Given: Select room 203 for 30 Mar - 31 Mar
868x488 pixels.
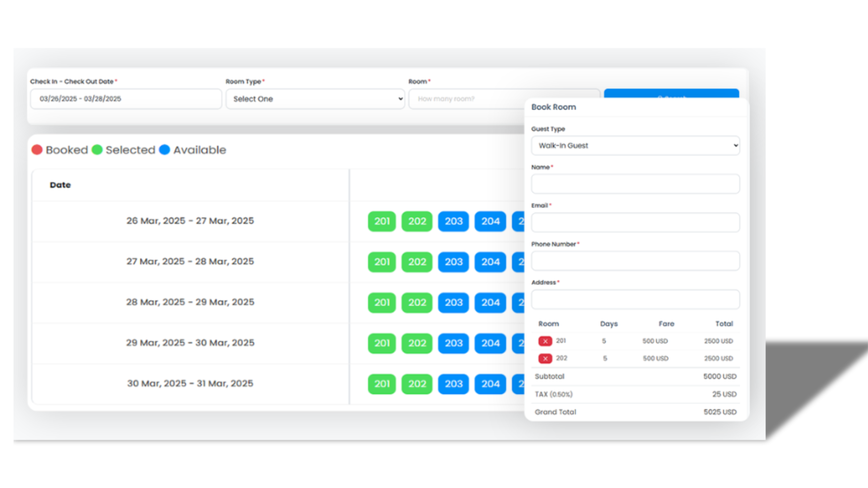Looking at the screenshot, I should (x=453, y=384).
